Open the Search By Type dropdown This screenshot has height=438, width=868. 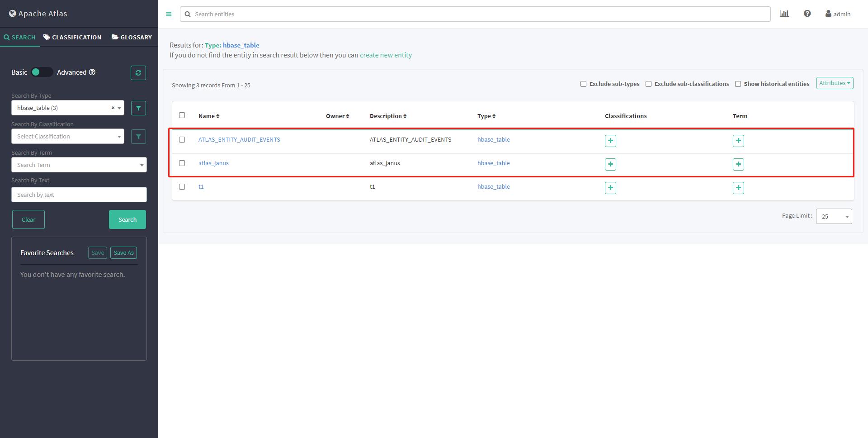click(68, 108)
